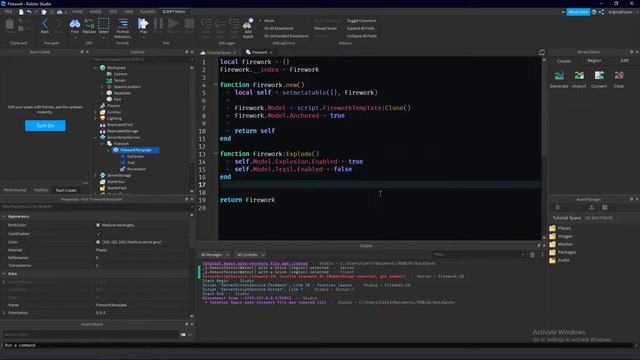The height and width of the screenshot is (360, 640).
Task: Click the Format Selection icon
Action: click(x=122, y=24)
